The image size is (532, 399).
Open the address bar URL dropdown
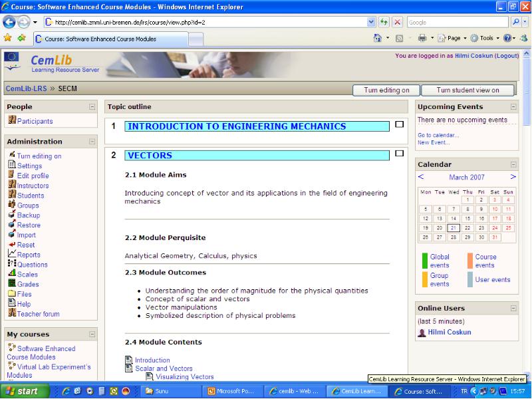pos(371,23)
